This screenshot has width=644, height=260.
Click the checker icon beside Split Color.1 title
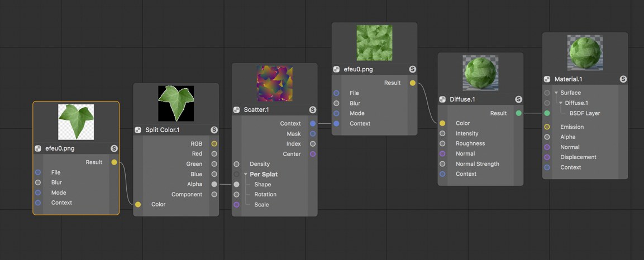[x=138, y=130]
